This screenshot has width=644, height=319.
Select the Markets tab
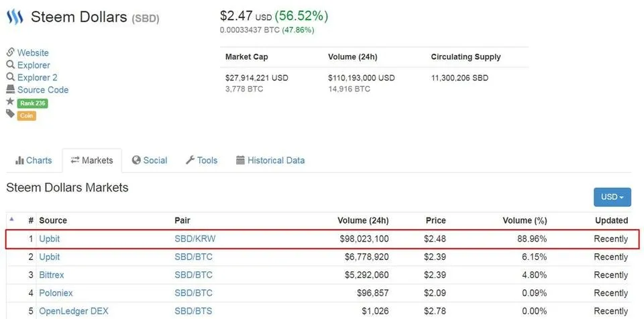click(92, 161)
